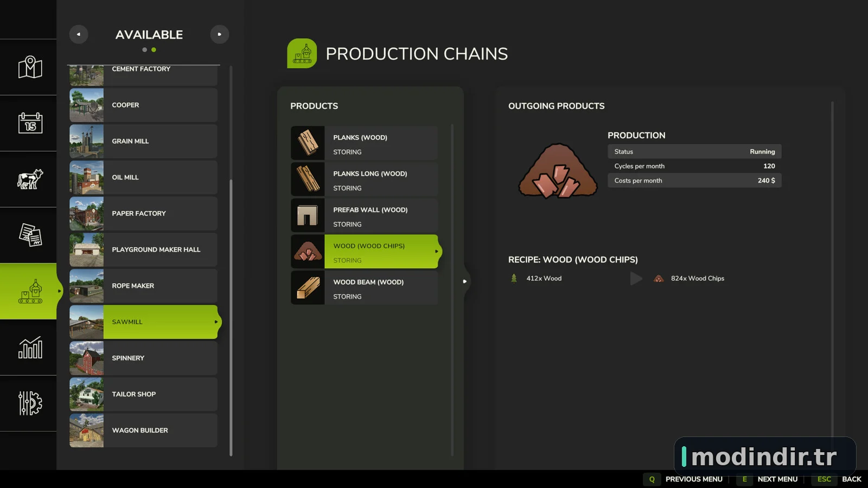Click the 824x Wood Chips recipe output
The width and height of the screenshot is (868, 488).
coord(689,279)
